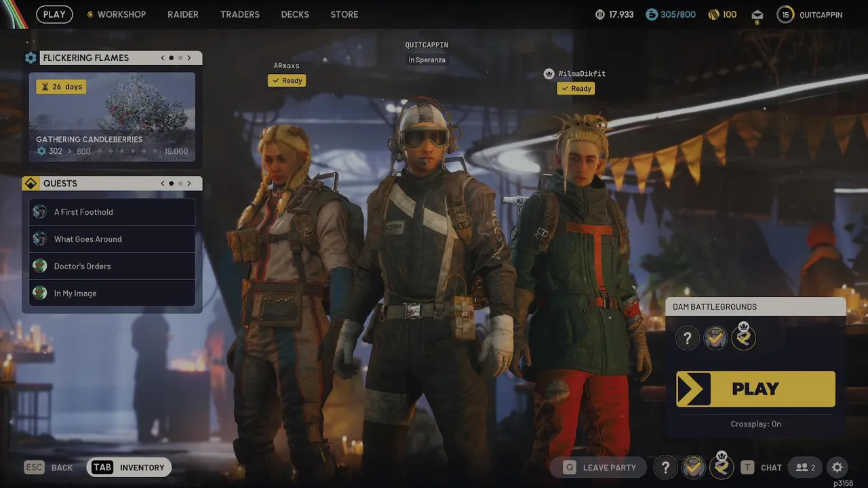Click the checked member avatar in bottom bar
868x488 pixels.
click(x=693, y=468)
